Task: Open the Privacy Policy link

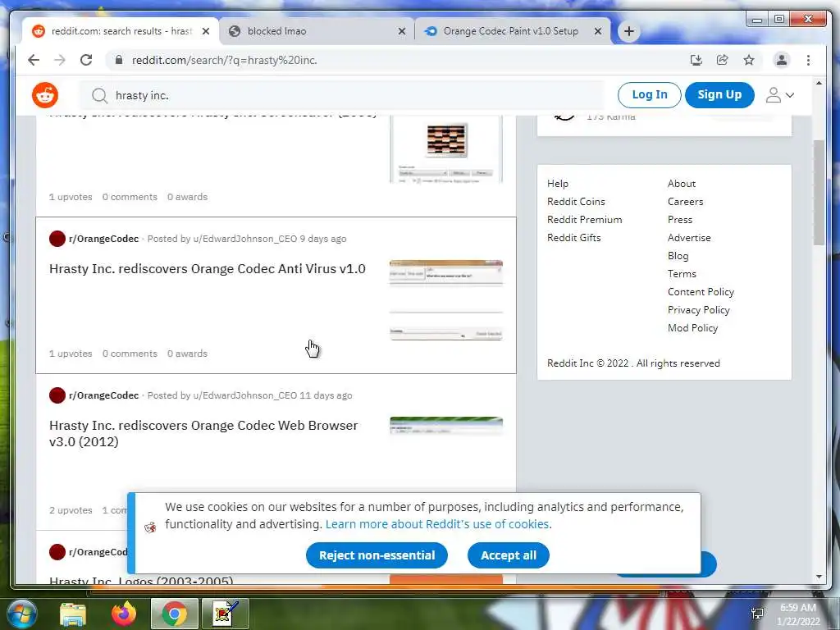Action: pyautogui.click(x=699, y=309)
